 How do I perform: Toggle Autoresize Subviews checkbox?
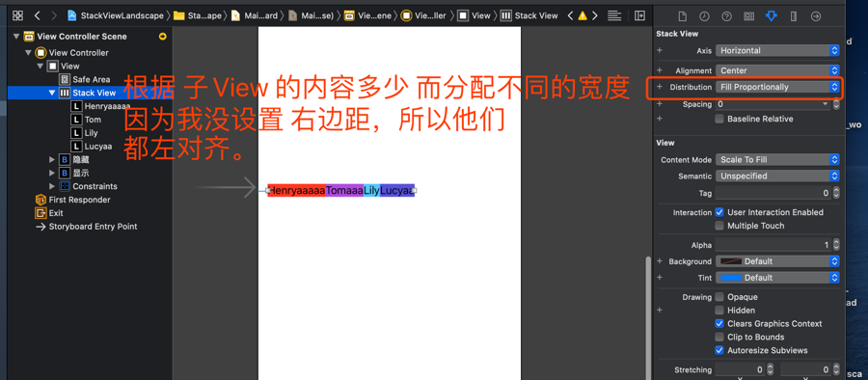719,350
